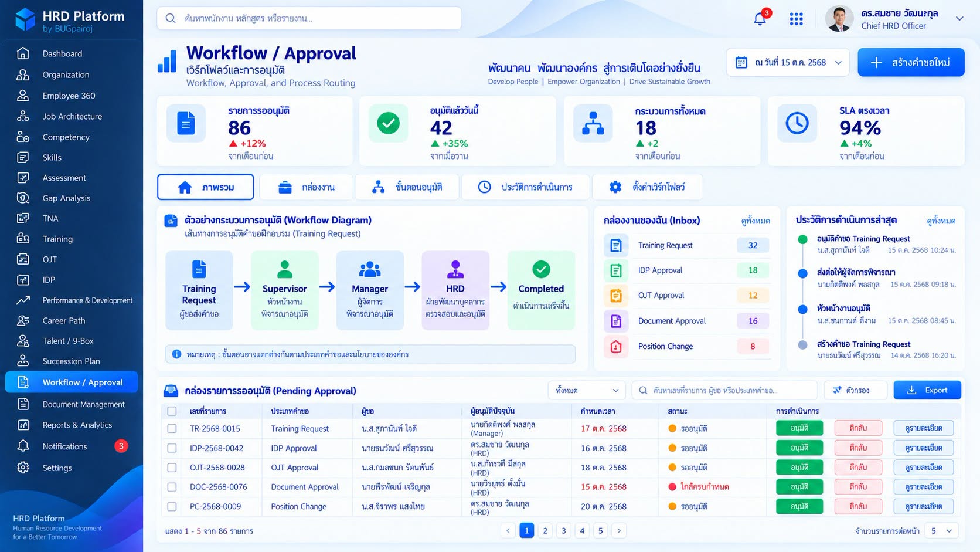The height and width of the screenshot is (552, 980).
Task: Click the pending list search field
Action: click(724, 390)
